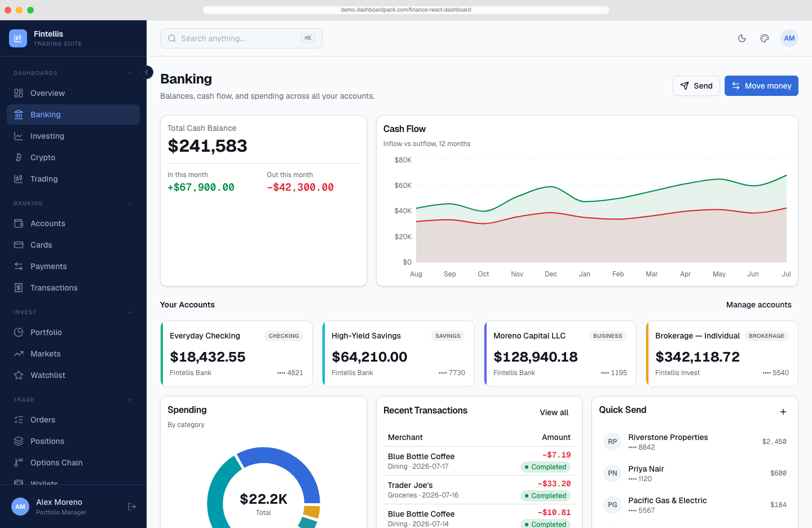
Task: Select Brokerage — Individual account card
Action: point(722,354)
